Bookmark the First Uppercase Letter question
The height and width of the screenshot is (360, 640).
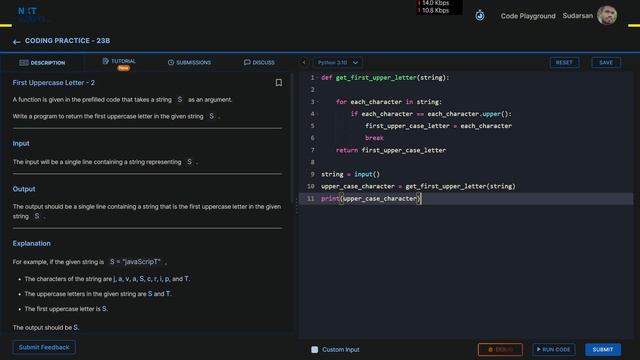pyautogui.click(x=279, y=83)
